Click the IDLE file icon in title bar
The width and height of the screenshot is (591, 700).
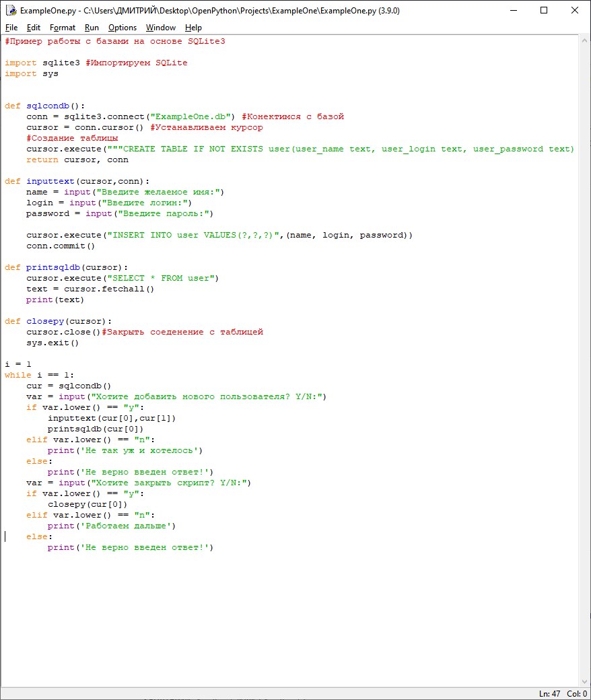[x=11, y=11]
